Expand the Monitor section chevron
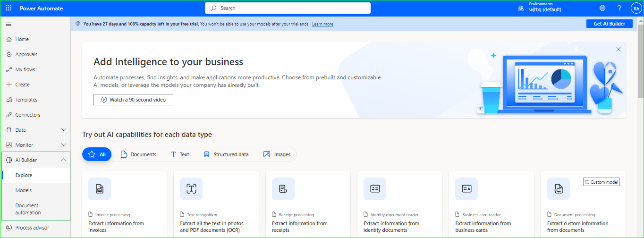644x238 pixels. [x=64, y=145]
